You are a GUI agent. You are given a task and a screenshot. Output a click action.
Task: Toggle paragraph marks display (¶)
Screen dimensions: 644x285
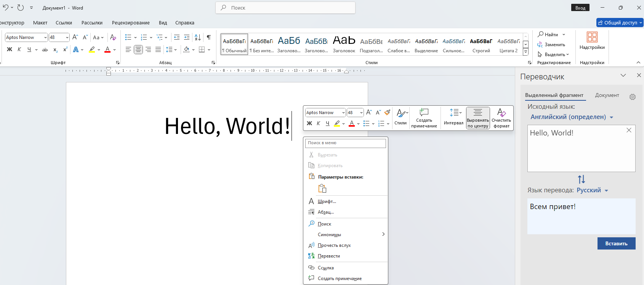pos(209,37)
